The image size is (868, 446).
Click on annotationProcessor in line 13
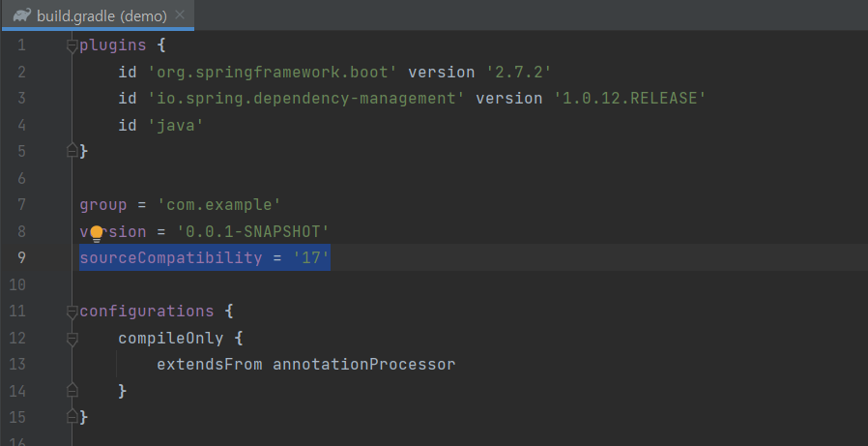(x=363, y=364)
